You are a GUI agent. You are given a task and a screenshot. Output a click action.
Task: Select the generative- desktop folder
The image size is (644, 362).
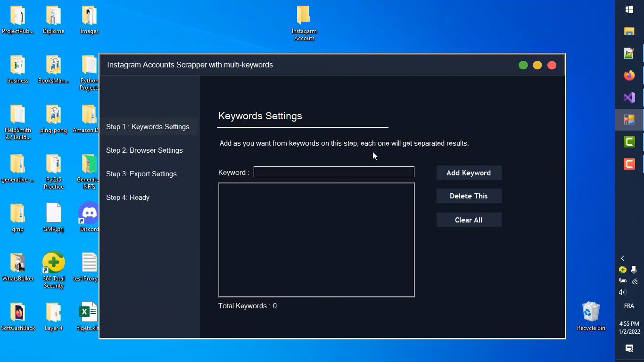[17, 168]
